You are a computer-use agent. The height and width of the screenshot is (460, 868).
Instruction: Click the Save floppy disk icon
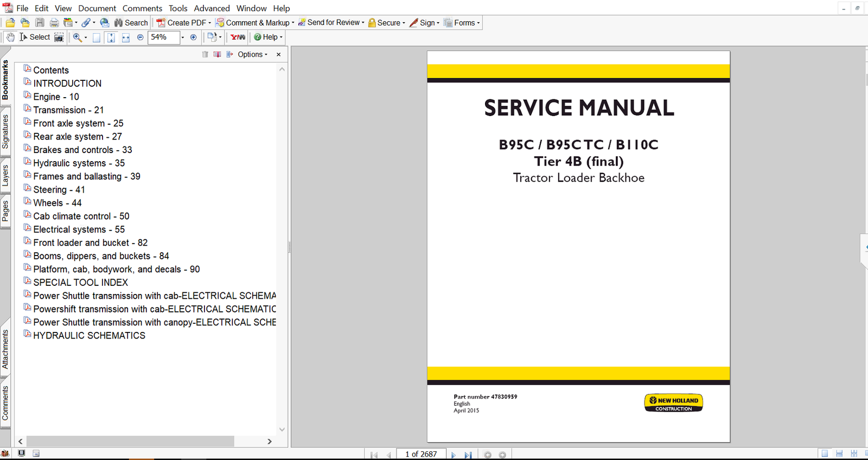click(x=40, y=23)
